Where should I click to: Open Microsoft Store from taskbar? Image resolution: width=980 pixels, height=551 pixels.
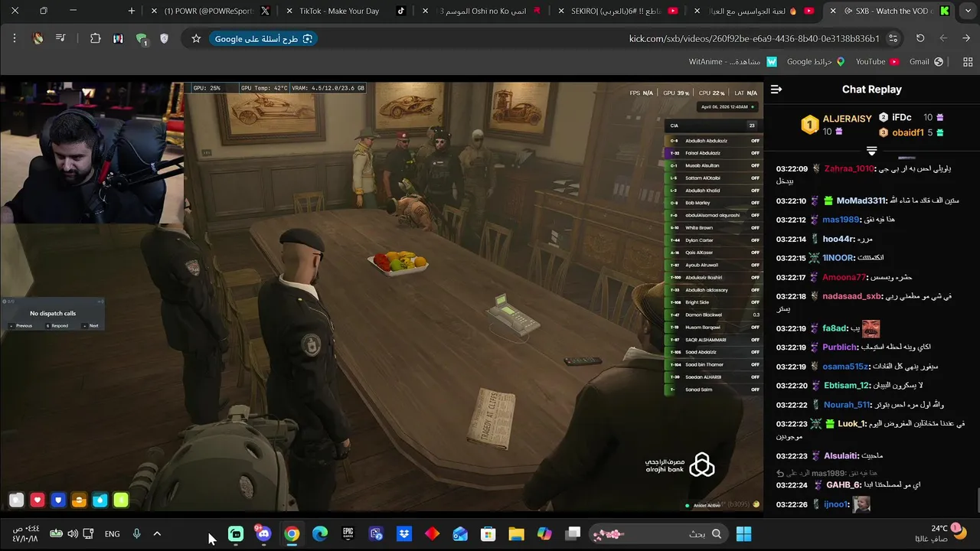(488, 533)
